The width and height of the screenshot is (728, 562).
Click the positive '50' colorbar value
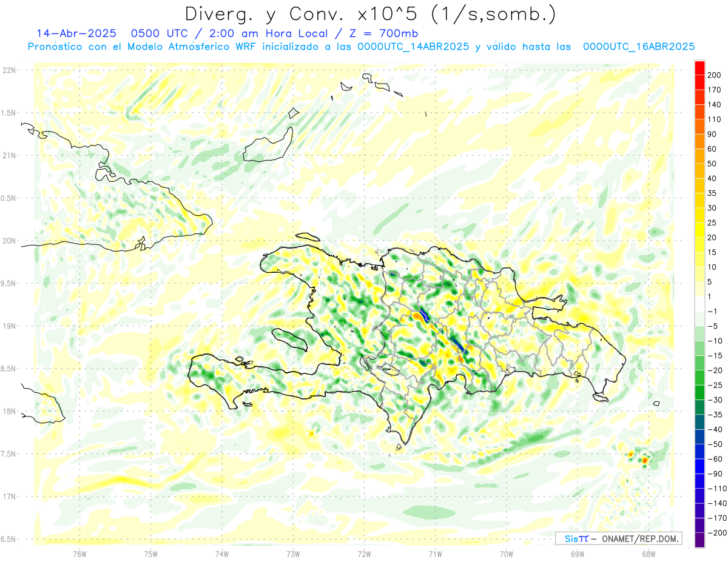[712, 164]
